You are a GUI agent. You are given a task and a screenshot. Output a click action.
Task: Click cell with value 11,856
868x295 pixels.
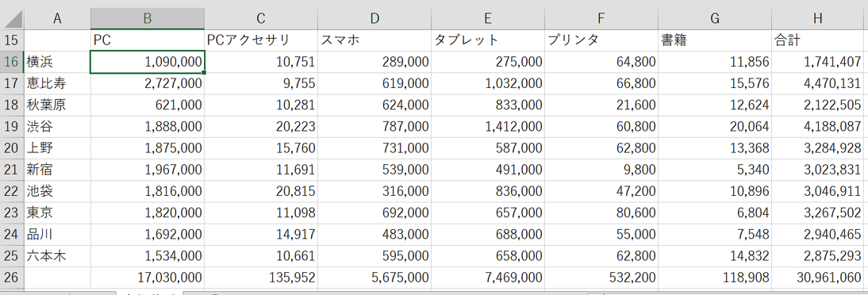[x=715, y=61]
